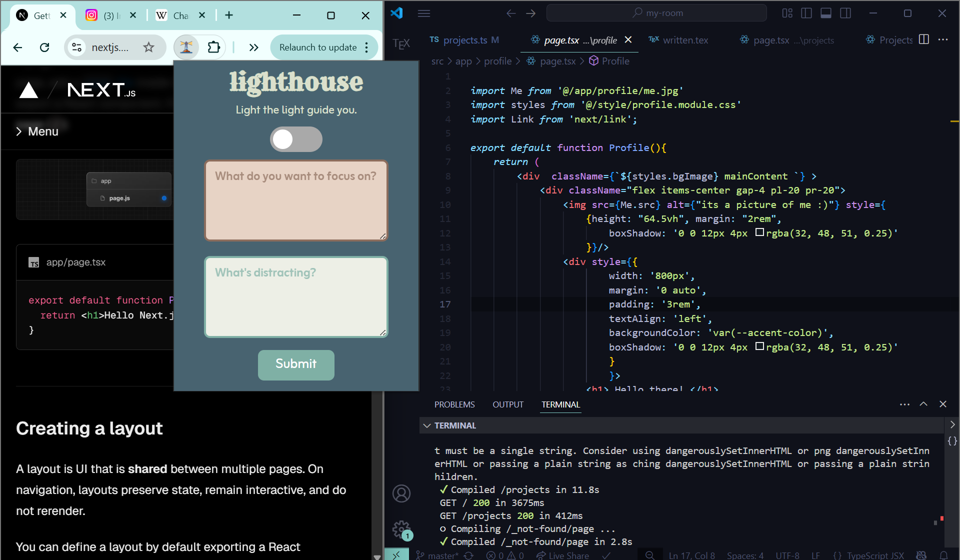The height and width of the screenshot is (560, 960).
Task: Click the 'What's distracting?' textarea
Action: 296,297
